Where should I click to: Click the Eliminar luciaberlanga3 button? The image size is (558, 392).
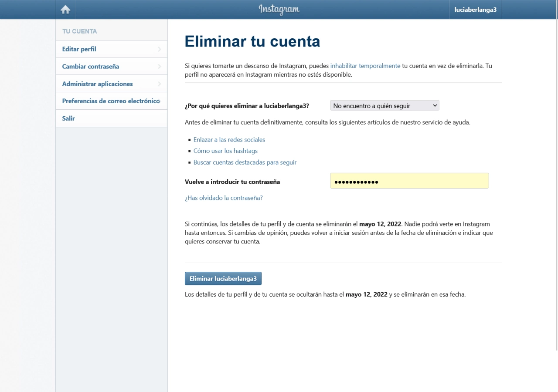tap(223, 278)
